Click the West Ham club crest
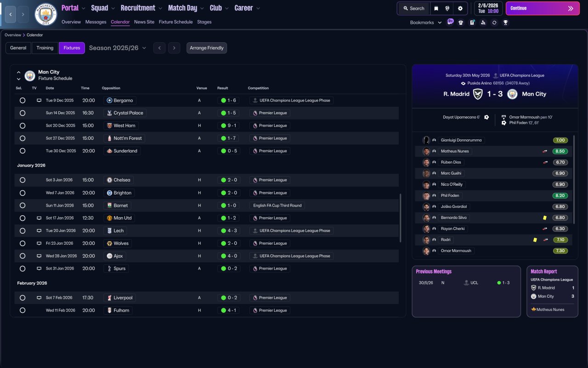 coord(109,126)
